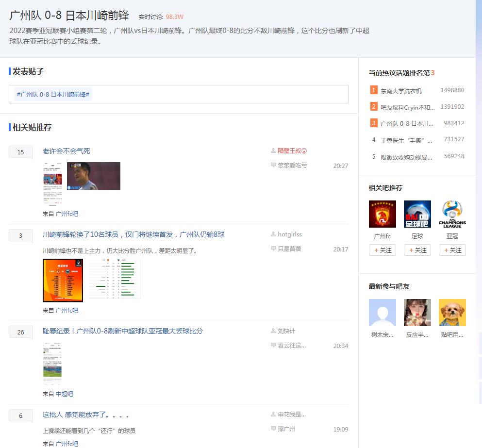Click the reply bubble icon beside 只是昔蓿
The image size is (482, 448).
pyautogui.click(x=273, y=249)
